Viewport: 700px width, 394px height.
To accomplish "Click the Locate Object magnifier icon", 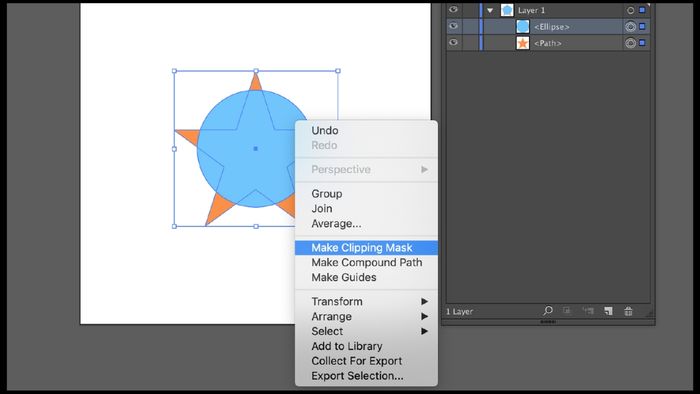I will pos(548,311).
